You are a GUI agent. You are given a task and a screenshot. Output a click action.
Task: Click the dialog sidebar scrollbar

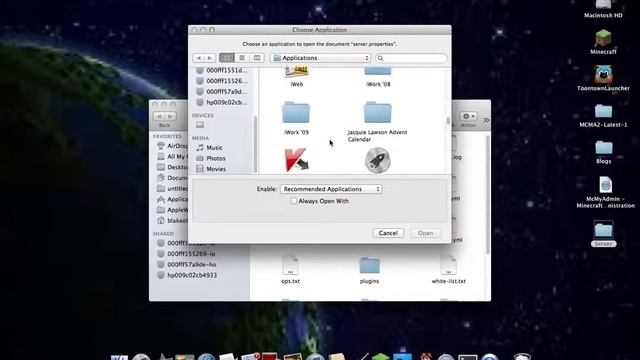click(x=256, y=144)
